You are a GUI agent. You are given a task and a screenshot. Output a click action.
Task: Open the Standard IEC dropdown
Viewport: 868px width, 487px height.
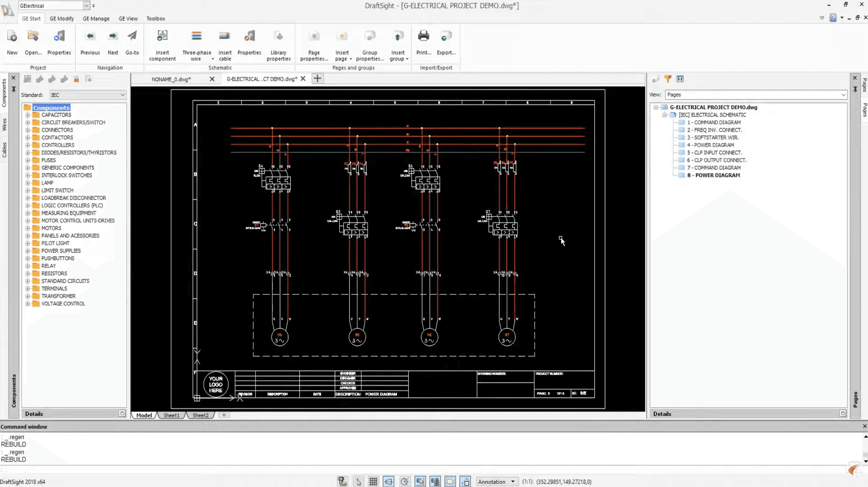tap(122, 95)
